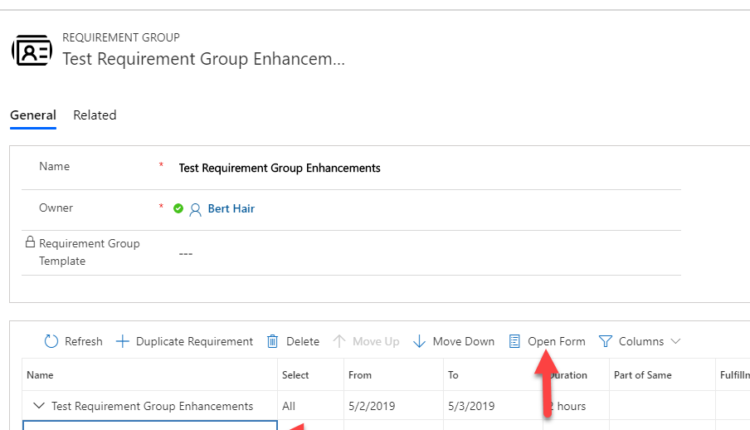Screen dimensions: 750x430
Task: Click the To date cell 5/3/2019
Action: click(x=469, y=406)
